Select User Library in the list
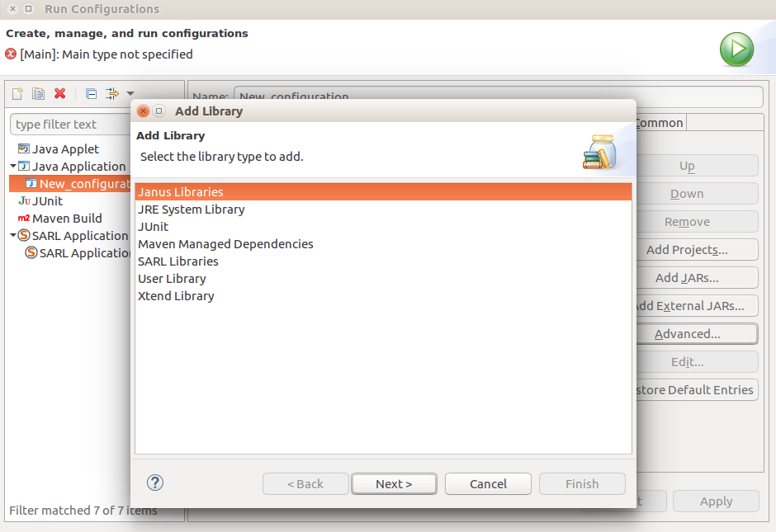The image size is (776, 532). (x=383, y=278)
